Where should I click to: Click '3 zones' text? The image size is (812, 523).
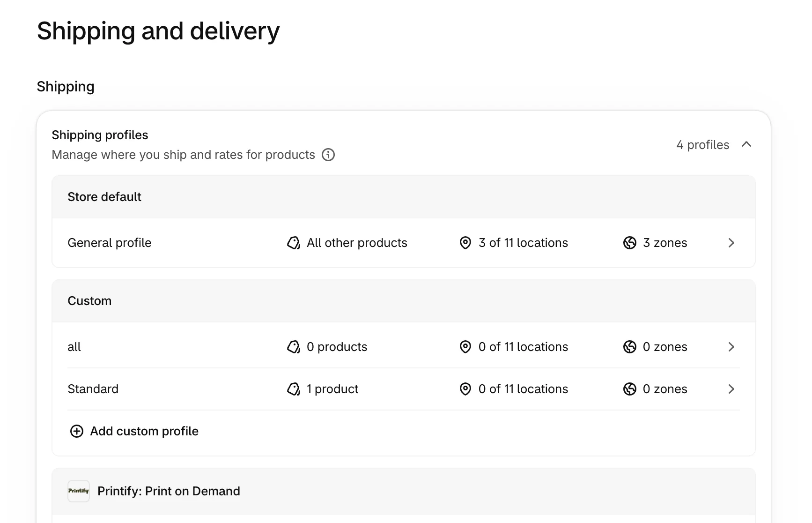(x=665, y=243)
